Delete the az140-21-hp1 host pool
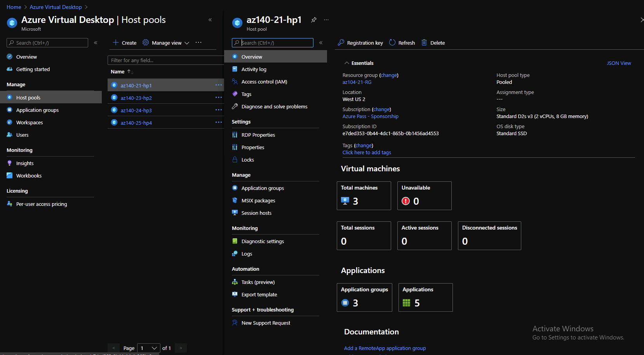The width and height of the screenshot is (644, 355). [433, 43]
